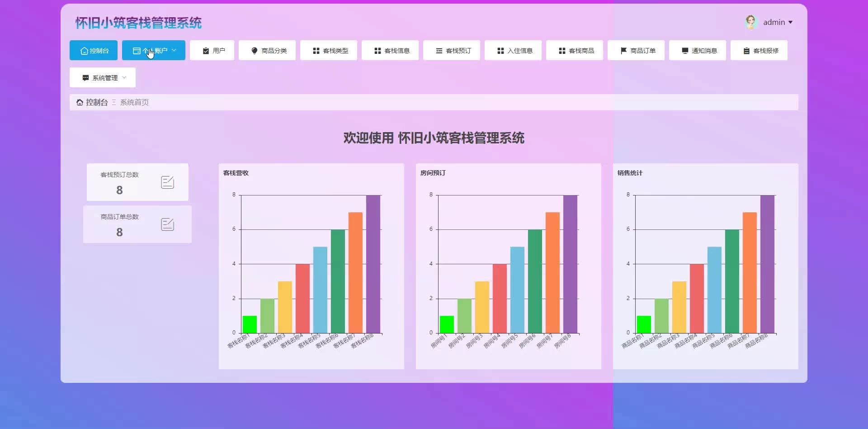Click the light blue 客栈名称5 bar in 客栈营收
Viewport: 868px width, 429px height.
pyautogui.click(x=320, y=290)
